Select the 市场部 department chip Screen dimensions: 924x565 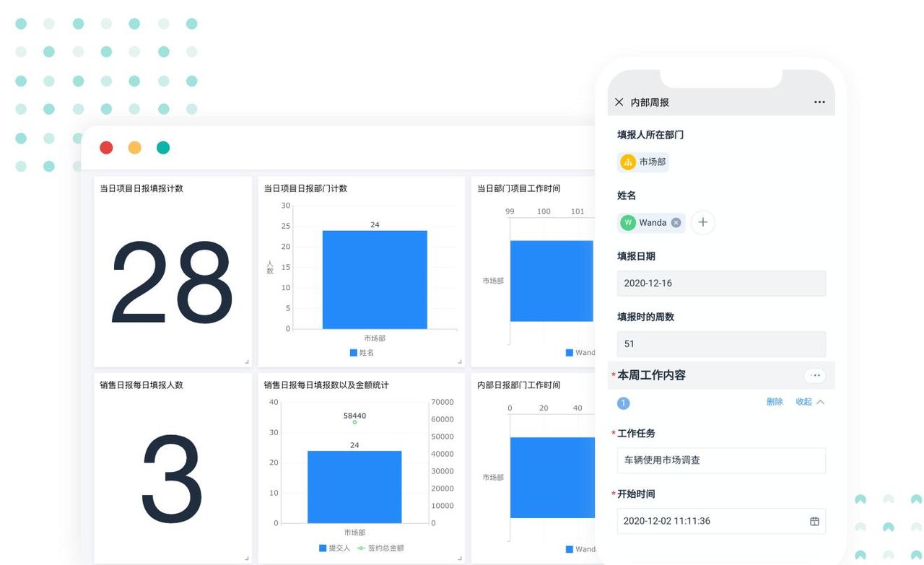(x=644, y=162)
